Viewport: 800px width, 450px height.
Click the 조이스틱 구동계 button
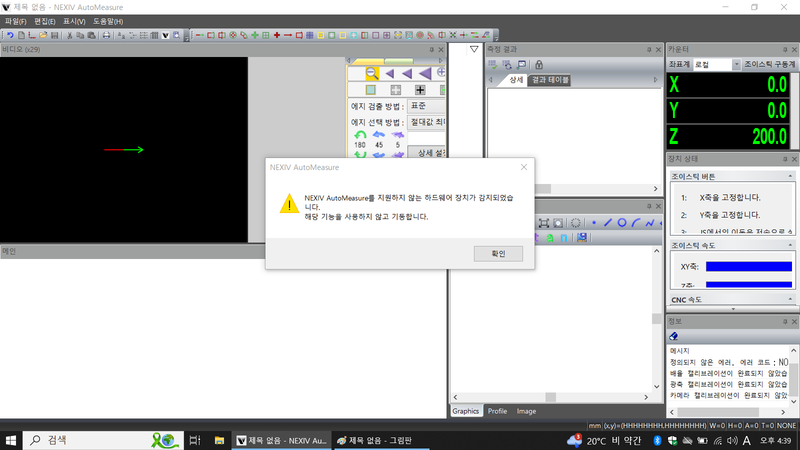coord(770,64)
